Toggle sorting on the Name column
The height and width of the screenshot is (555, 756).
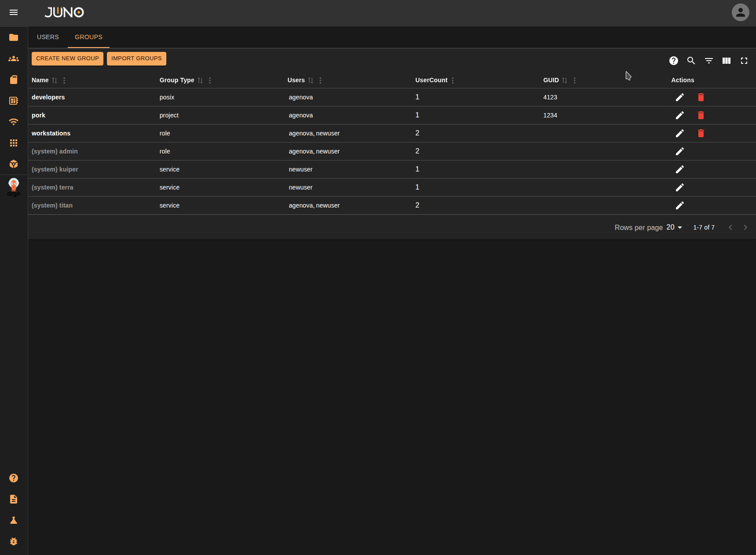pos(55,80)
